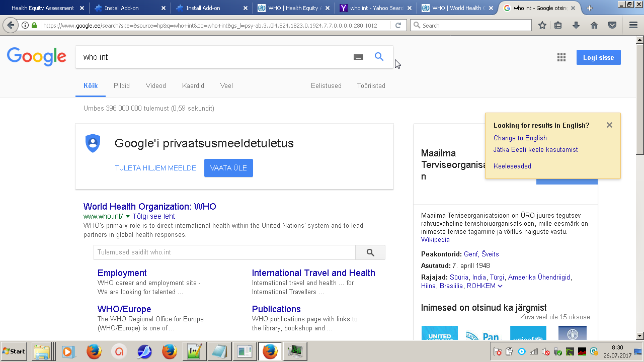Open the red circular A taskbar app
644x362 pixels.
click(119, 351)
